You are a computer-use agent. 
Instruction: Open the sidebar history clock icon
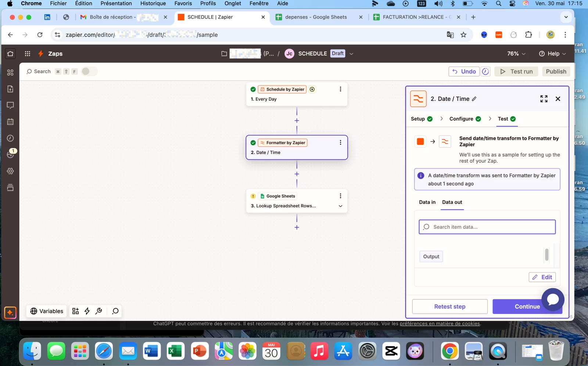10,138
